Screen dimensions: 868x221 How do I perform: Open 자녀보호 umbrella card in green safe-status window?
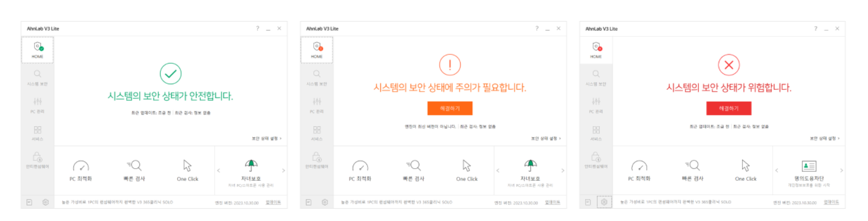click(251, 173)
